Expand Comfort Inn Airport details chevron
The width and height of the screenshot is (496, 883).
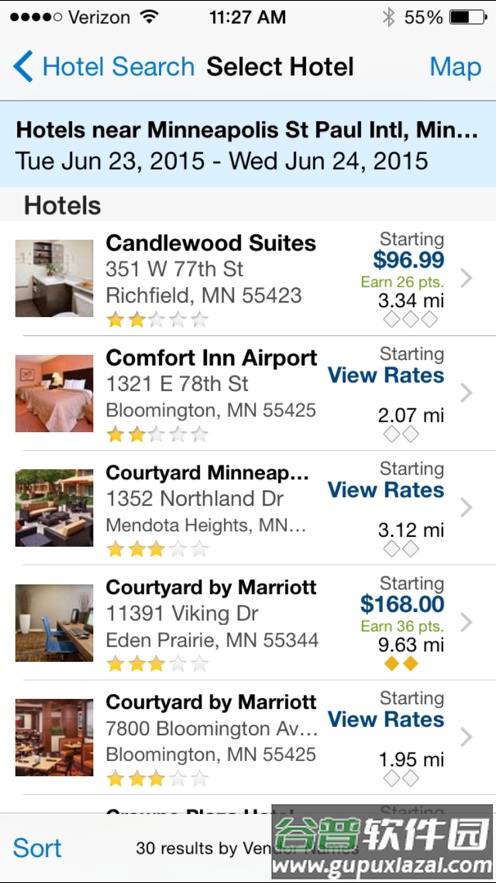(x=466, y=393)
